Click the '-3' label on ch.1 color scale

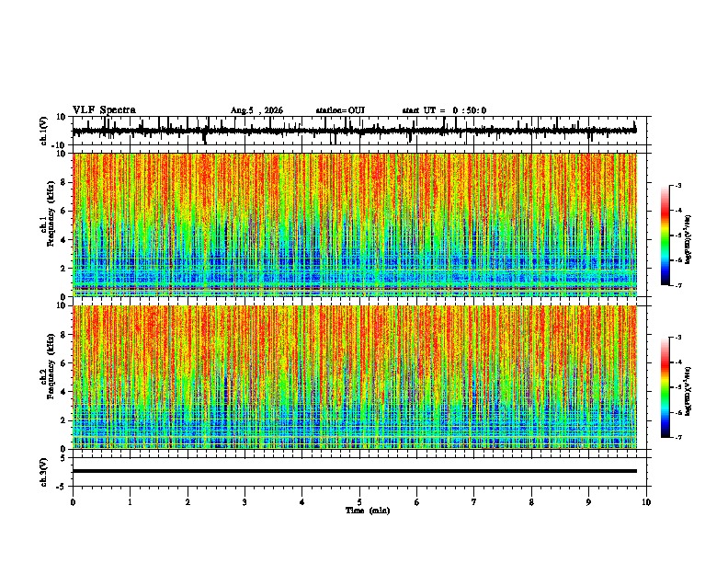tap(677, 185)
